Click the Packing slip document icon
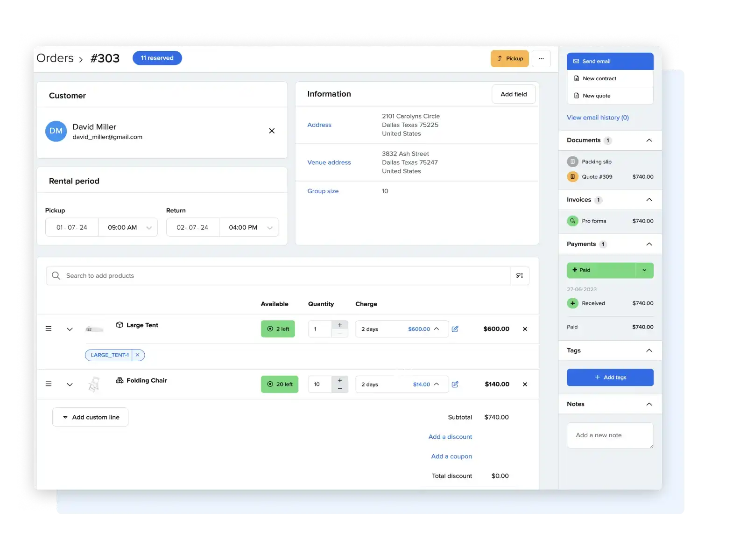Image resolution: width=747 pixels, height=560 pixels. click(572, 161)
